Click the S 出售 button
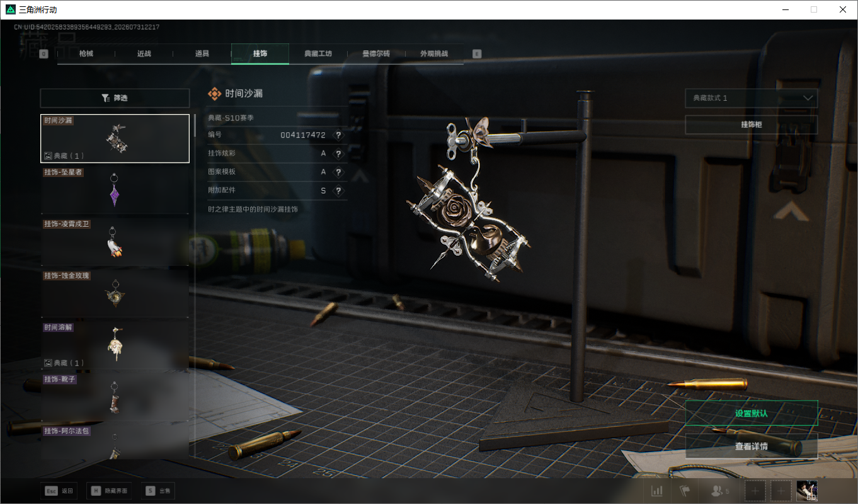 (x=158, y=491)
